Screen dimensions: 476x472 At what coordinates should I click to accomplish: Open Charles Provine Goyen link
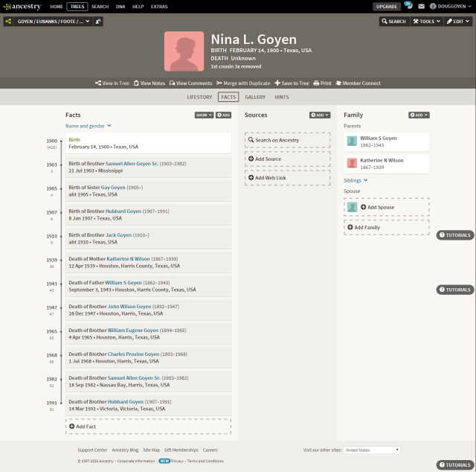pyautogui.click(x=134, y=354)
